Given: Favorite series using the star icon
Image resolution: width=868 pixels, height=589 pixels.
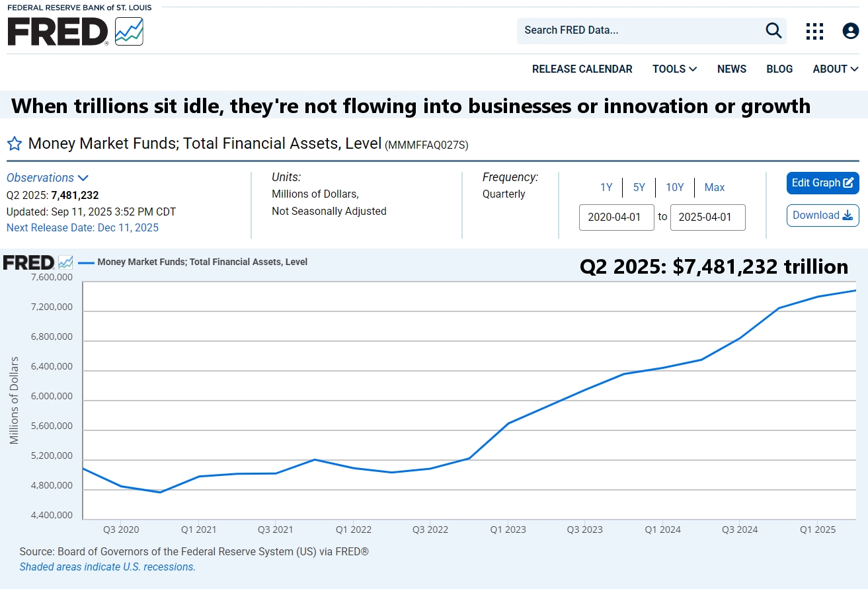Looking at the screenshot, I should pos(15,143).
